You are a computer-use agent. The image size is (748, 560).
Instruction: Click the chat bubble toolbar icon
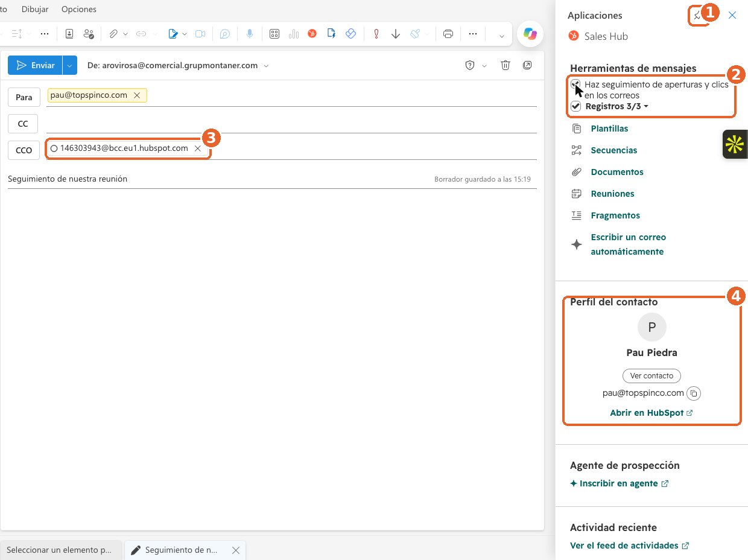click(224, 34)
